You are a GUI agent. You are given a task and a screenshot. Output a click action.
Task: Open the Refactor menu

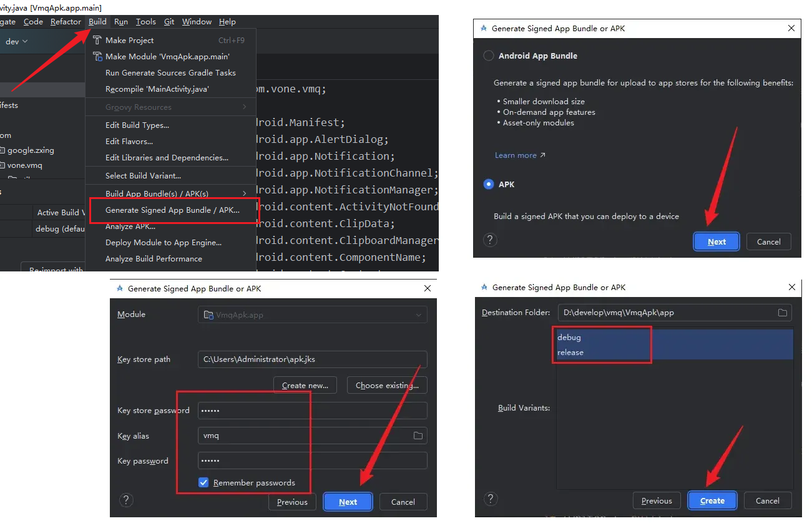66,22
